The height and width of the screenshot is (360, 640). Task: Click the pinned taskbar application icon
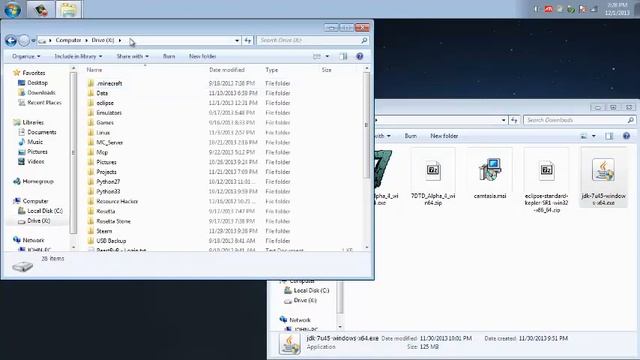point(40,9)
